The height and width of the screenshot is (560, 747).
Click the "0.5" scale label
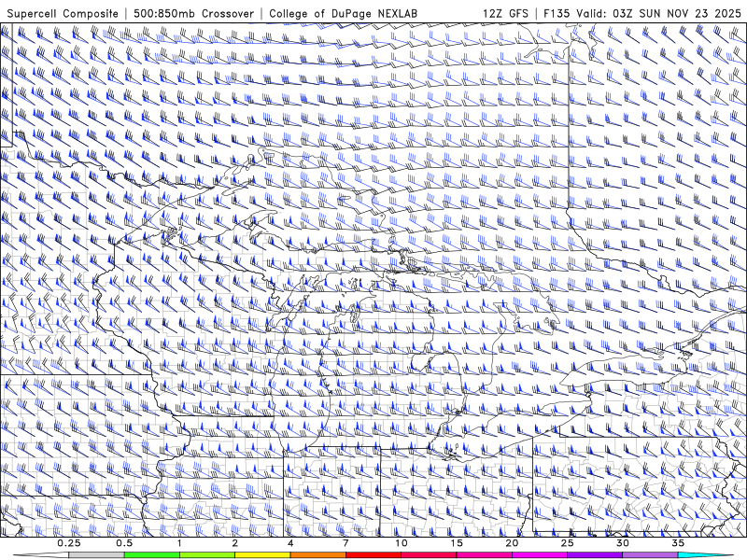[124, 543]
